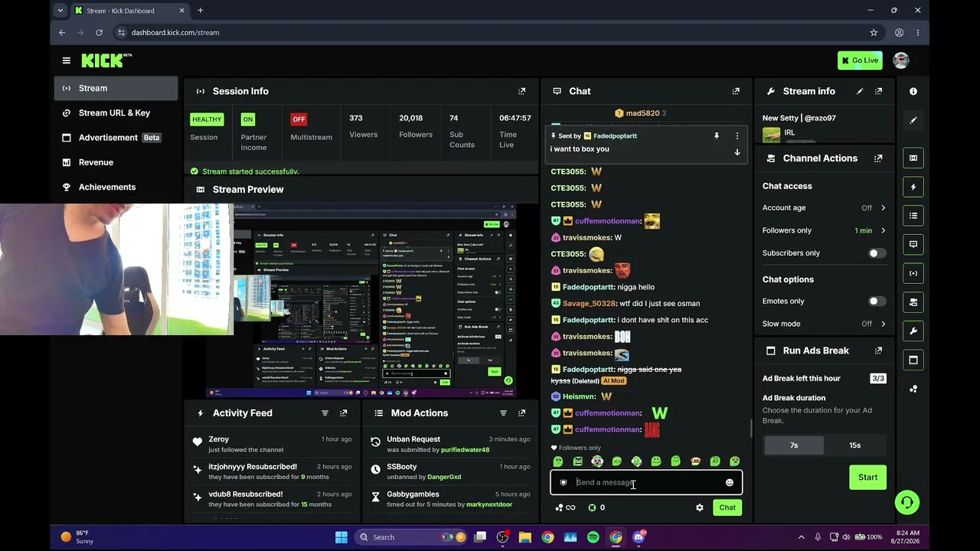Open the profile avatar menu

(901, 60)
